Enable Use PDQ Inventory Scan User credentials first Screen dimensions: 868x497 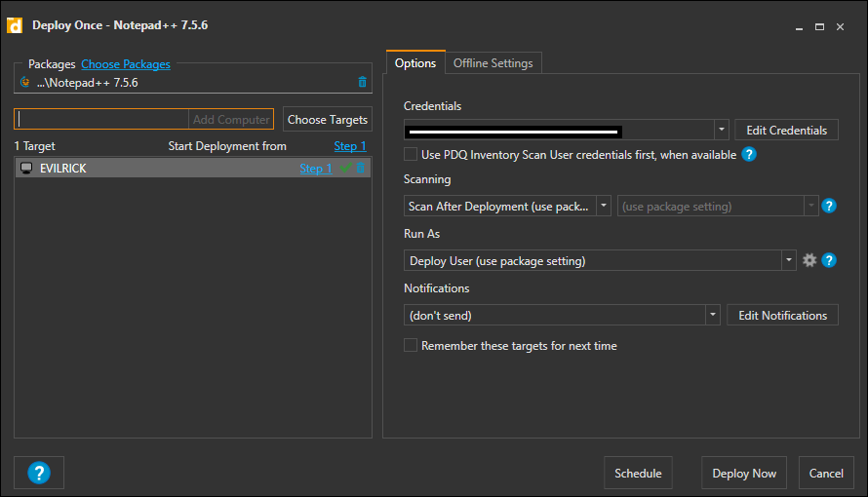click(x=411, y=154)
